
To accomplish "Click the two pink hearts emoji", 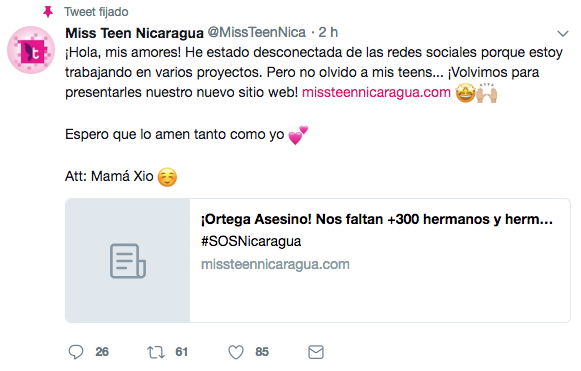I will 298,135.
